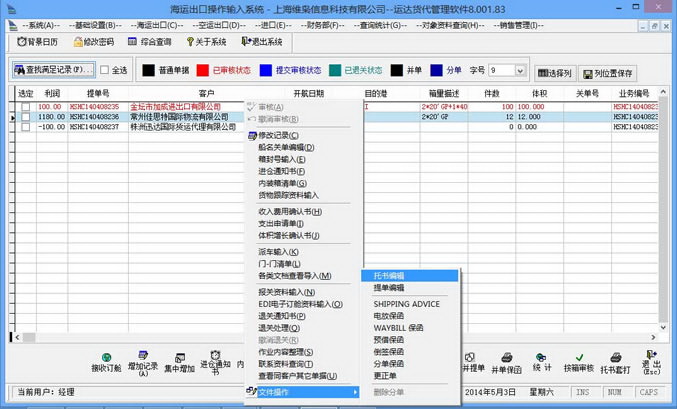Click the 查找满足记录(F) button
Image resolution: width=677 pixels, height=409 pixels.
[x=54, y=70]
